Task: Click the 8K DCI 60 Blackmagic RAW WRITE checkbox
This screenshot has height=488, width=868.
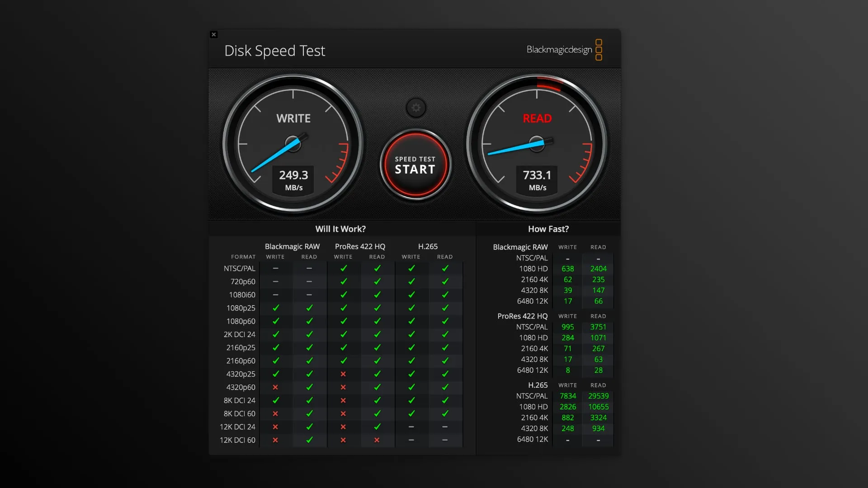Action: 275,413
